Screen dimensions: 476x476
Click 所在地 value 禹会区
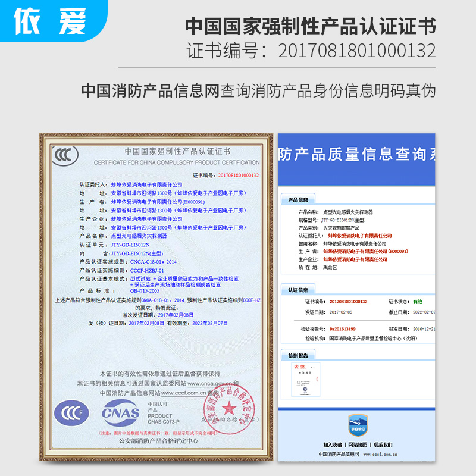click(330, 267)
